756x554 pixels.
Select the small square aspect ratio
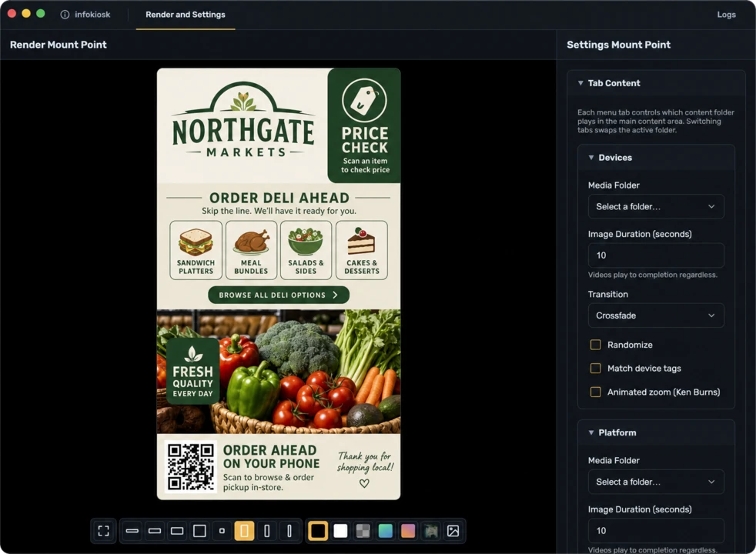[222, 531]
